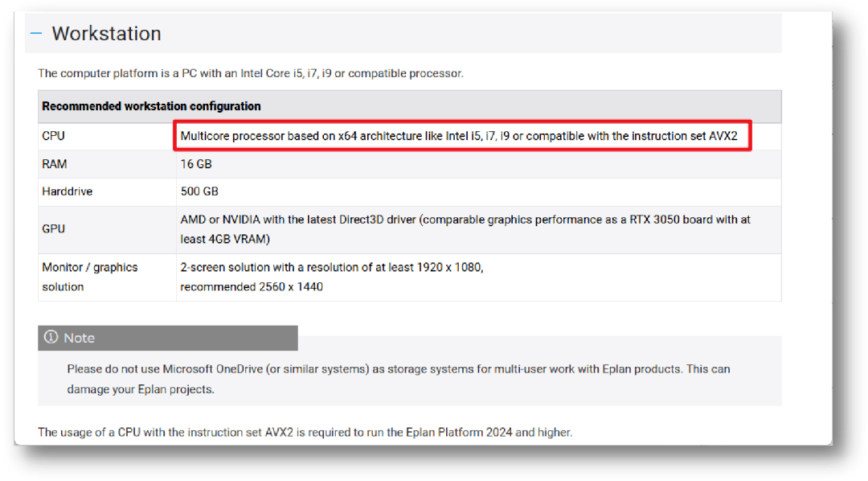Click the AMD or NVIDIA Direct3D driver text

point(465,220)
